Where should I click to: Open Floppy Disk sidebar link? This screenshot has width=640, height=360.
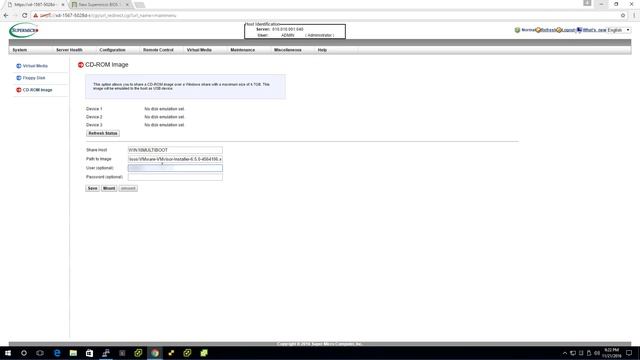click(x=34, y=78)
